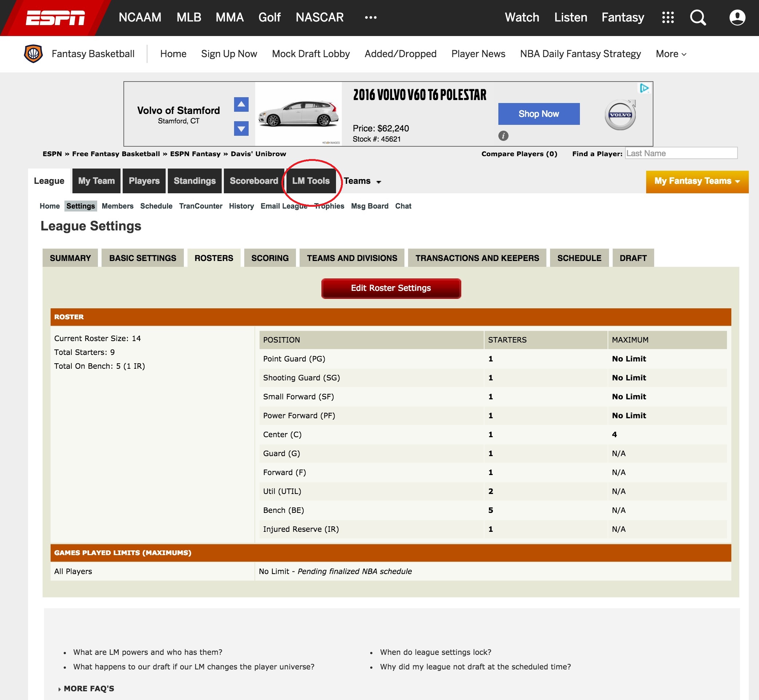The image size is (759, 700).
Task: Open Player News
Action: [x=478, y=54]
